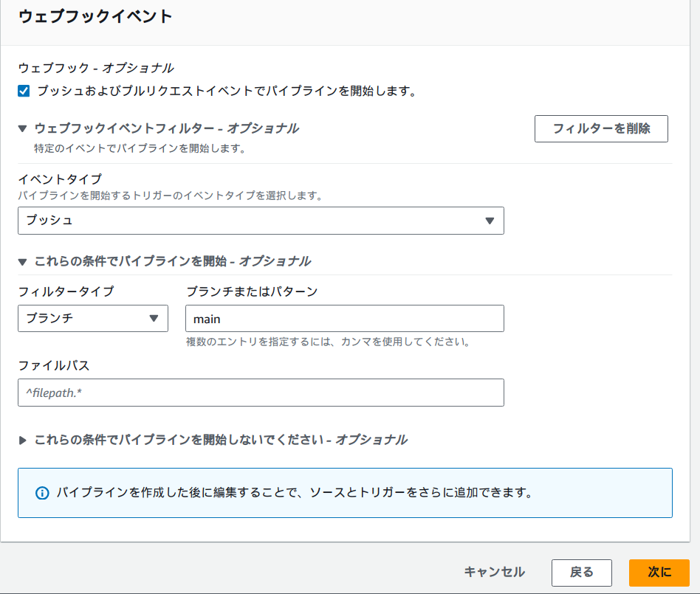Go back using the 戻る button
Viewport: 700px width, 594px height.
(582, 573)
